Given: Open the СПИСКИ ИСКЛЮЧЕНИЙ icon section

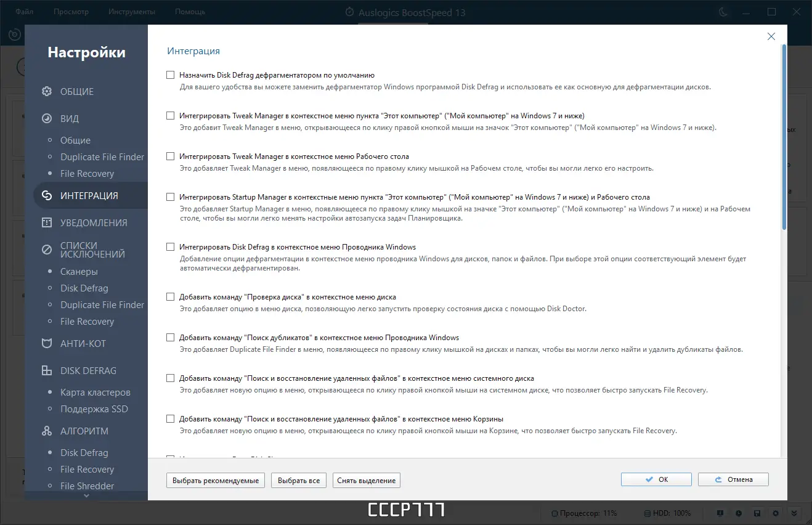Looking at the screenshot, I should [x=47, y=250].
